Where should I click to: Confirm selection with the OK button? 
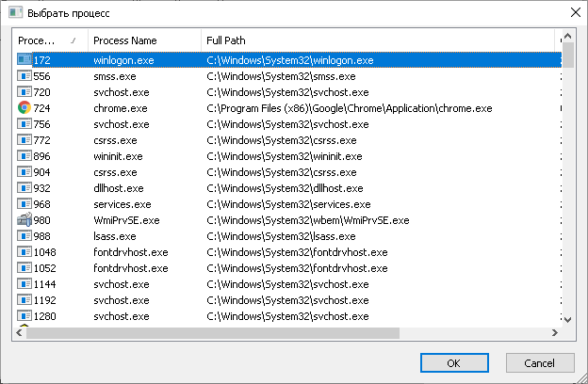tap(454, 363)
